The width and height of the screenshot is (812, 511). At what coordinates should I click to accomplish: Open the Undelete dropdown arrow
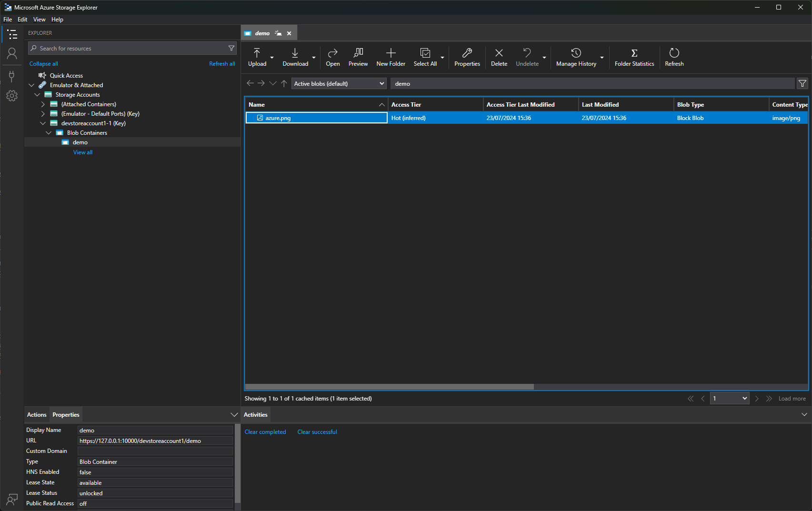[x=544, y=58]
